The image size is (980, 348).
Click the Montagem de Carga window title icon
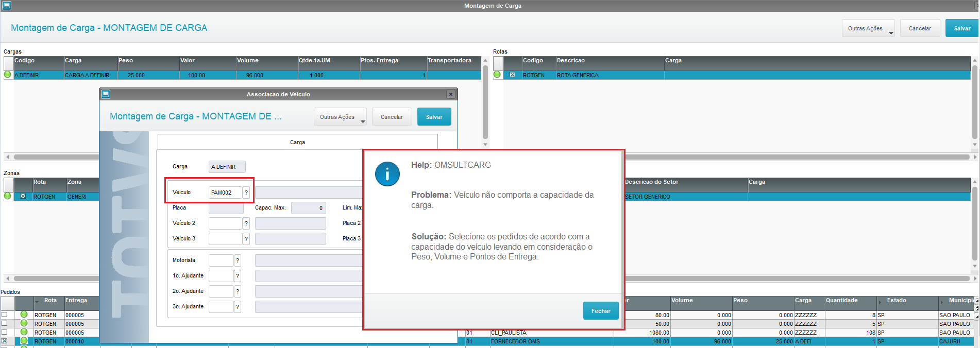pos(6,6)
